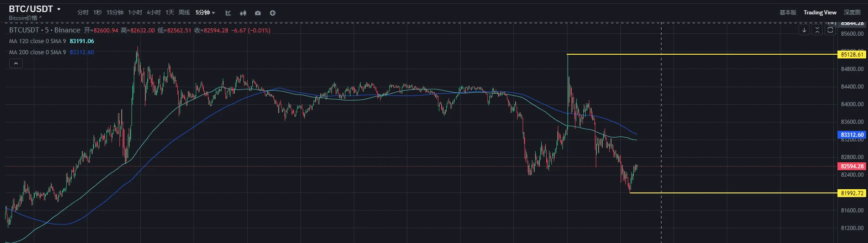Select the 15分钟 timeframe

pos(115,13)
